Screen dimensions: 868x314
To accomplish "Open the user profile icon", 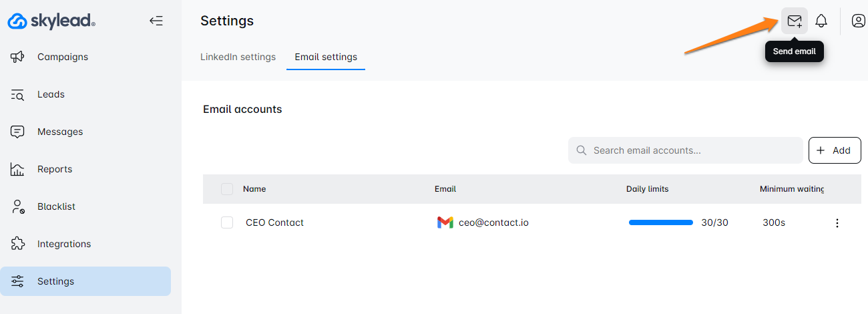I will (x=858, y=21).
